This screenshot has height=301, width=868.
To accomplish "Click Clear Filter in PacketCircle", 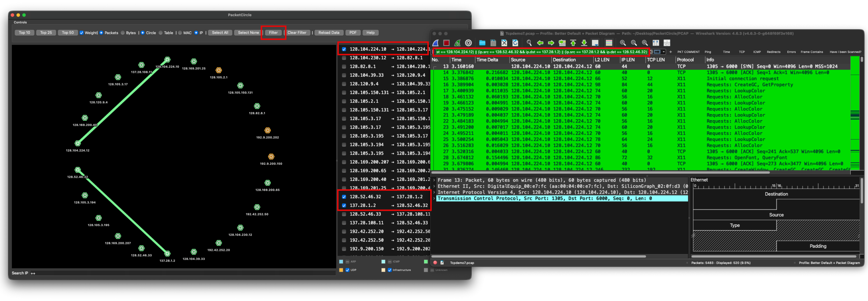I will 297,33.
